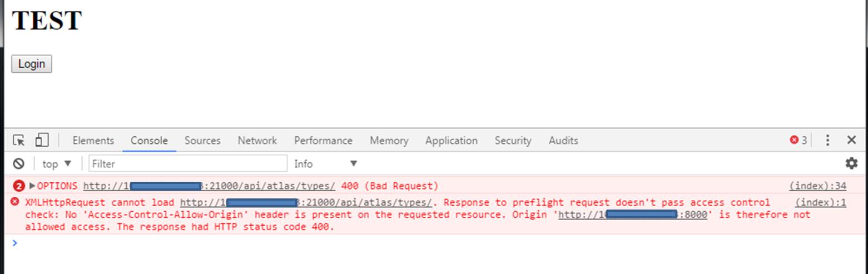Screen dimensions: 868x274
Task: Open the top context dropdown
Action: coord(57,164)
